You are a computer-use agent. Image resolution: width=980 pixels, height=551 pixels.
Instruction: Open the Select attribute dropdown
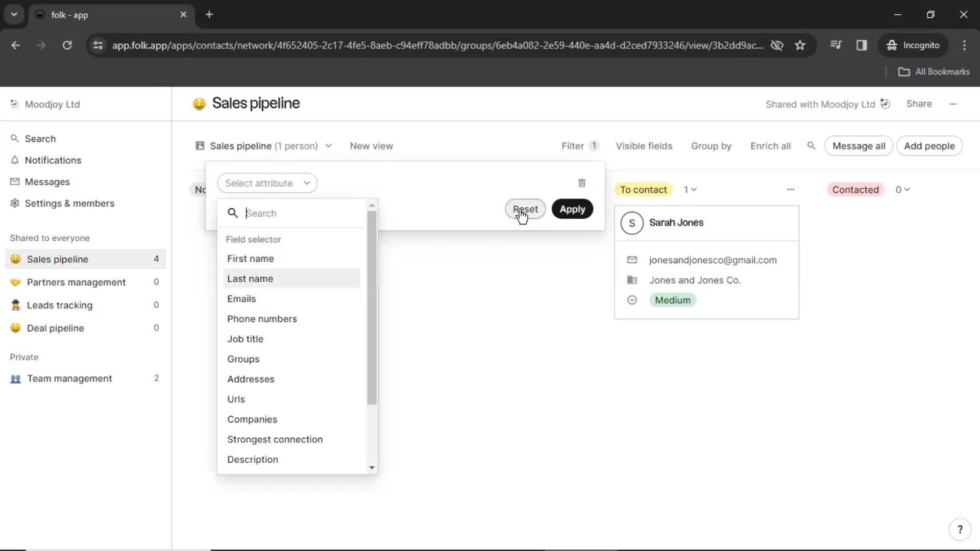click(x=267, y=183)
